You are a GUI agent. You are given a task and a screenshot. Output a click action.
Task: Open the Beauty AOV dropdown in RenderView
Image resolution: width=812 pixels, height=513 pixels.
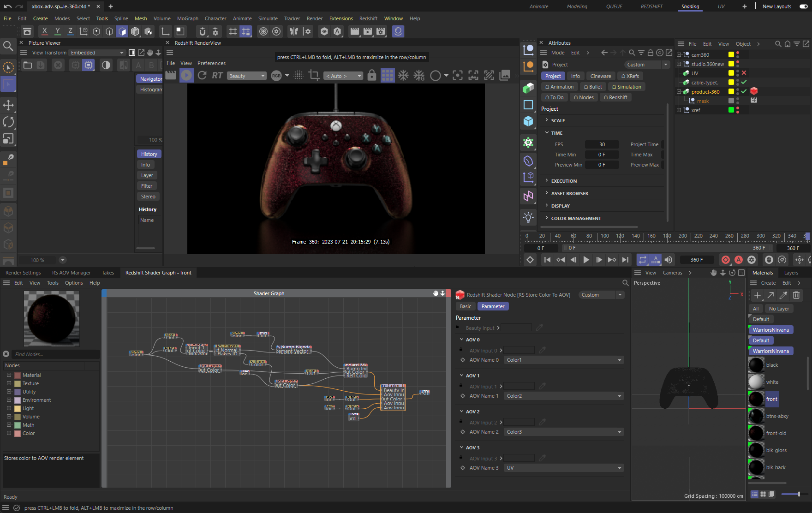(x=247, y=76)
